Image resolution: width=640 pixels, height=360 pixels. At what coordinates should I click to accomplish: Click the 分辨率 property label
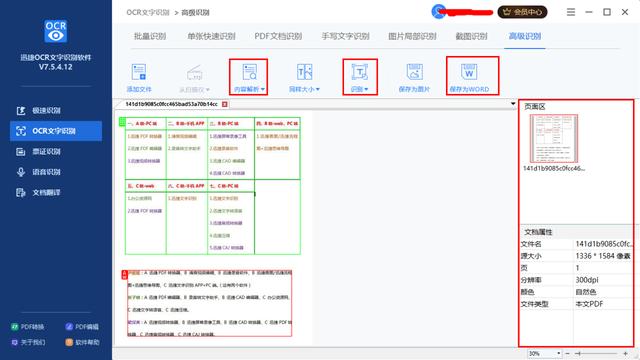pos(531,280)
